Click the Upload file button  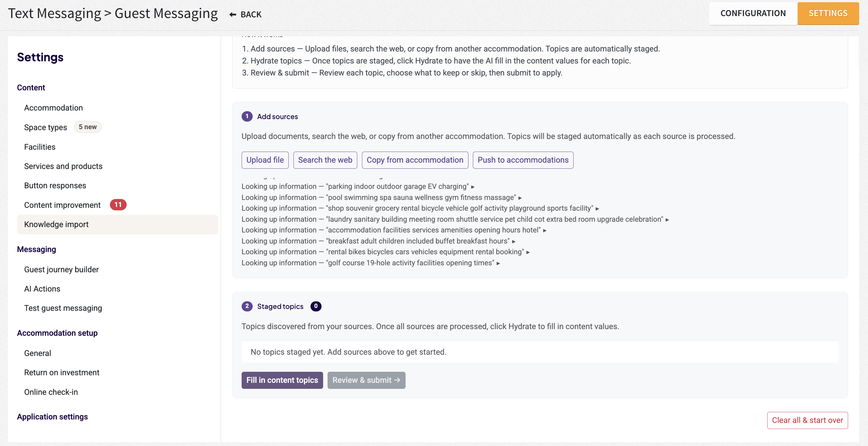pos(265,160)
